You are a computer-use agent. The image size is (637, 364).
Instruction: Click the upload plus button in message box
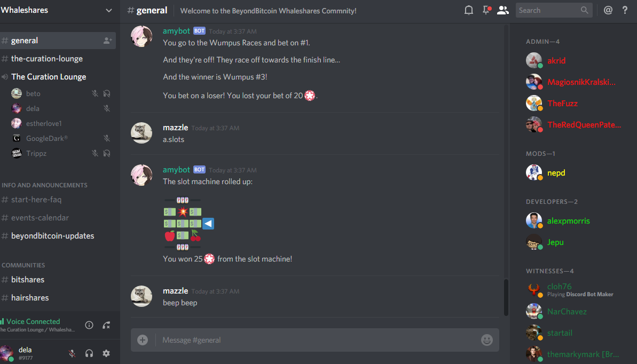click(143, 340)
